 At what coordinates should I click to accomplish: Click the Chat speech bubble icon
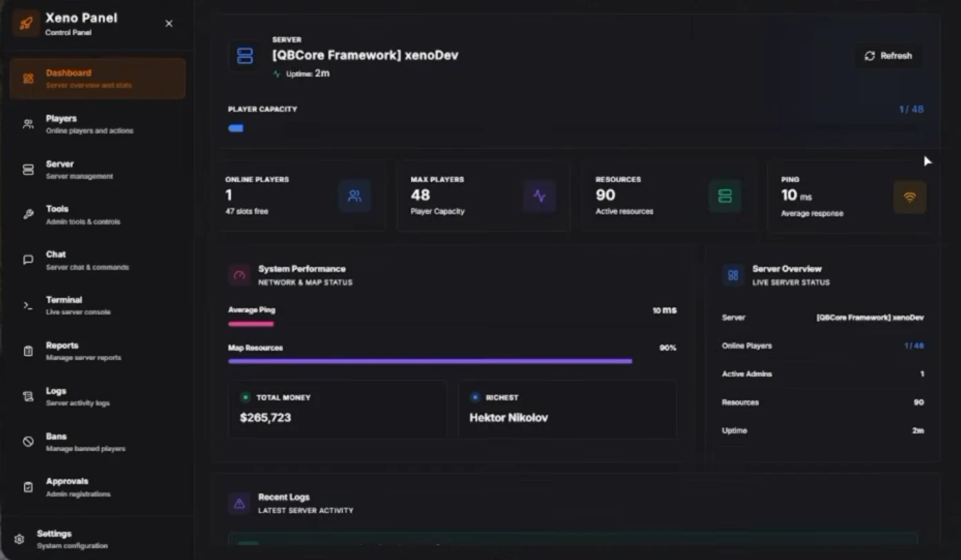[x=28, y=260]
